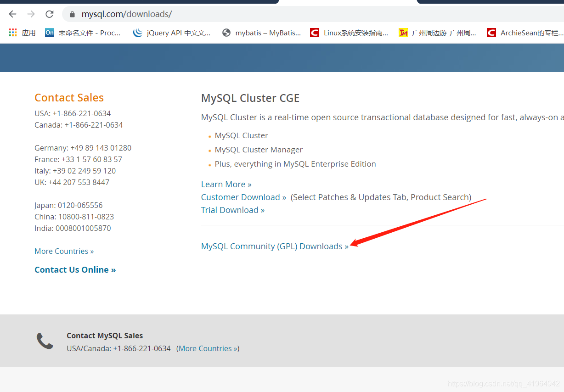Click the Germany: +49 89 143 01280 number
Image resolution: width=564 pixels, height=392 pixels.
coord(83,148)
